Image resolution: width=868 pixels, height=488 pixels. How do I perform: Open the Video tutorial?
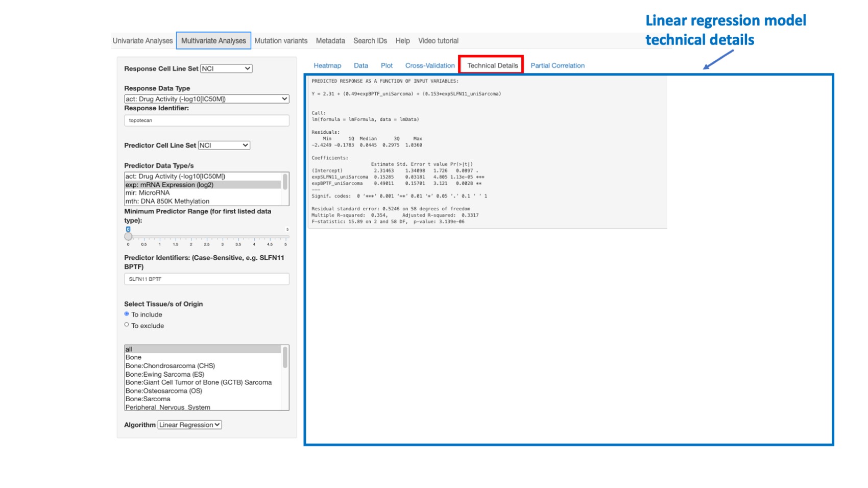click(438, 40)
